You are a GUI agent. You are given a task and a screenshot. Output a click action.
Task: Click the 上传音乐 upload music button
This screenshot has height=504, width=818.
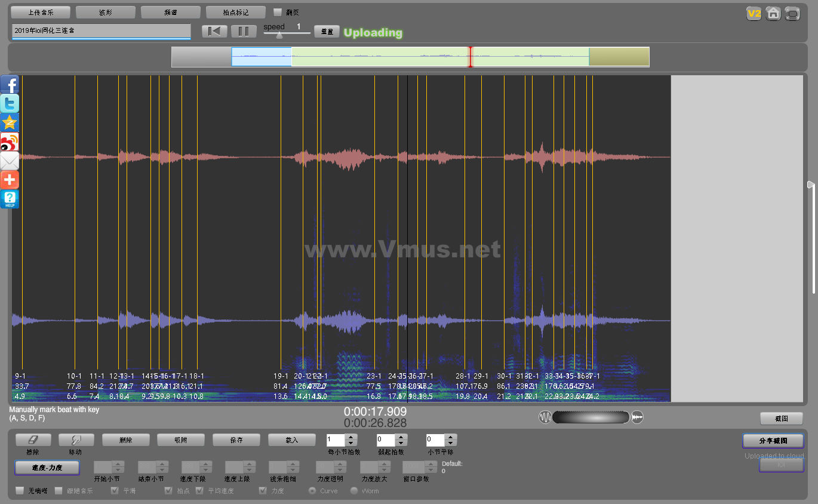click(41, 13)
